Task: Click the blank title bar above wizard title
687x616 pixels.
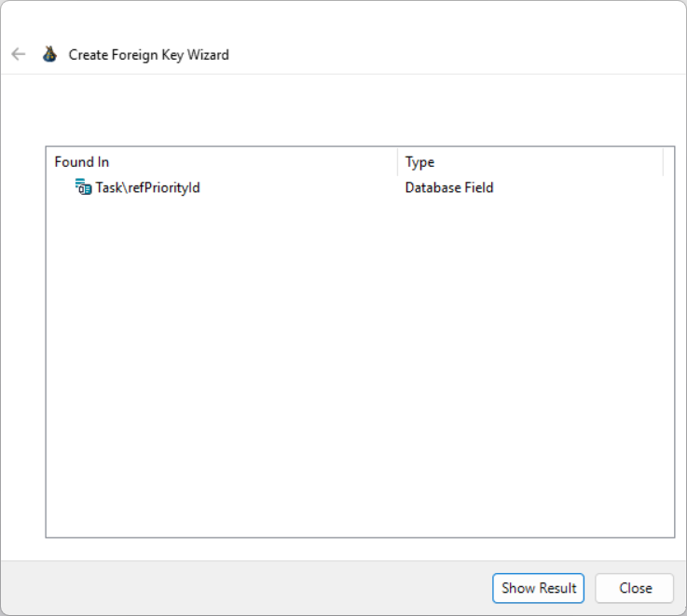Action: pyautogui.click(x=343, y=19)
